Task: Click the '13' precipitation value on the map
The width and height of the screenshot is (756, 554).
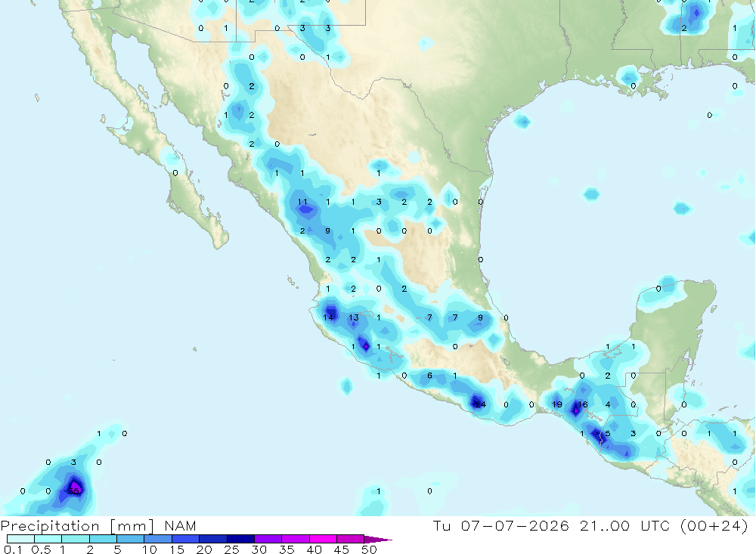Action: pyautogui.click(x=354, y=317)
